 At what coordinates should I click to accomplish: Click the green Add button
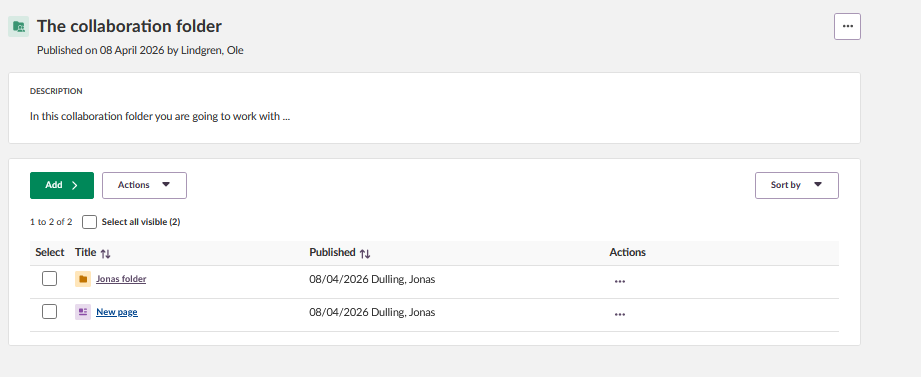click(x=62, y=185)
